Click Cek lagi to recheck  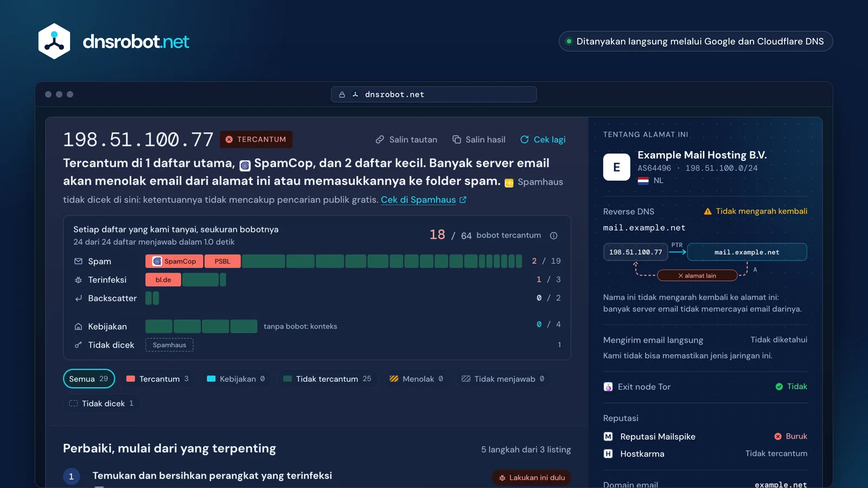pyautogui.click(x=543, y=140)
